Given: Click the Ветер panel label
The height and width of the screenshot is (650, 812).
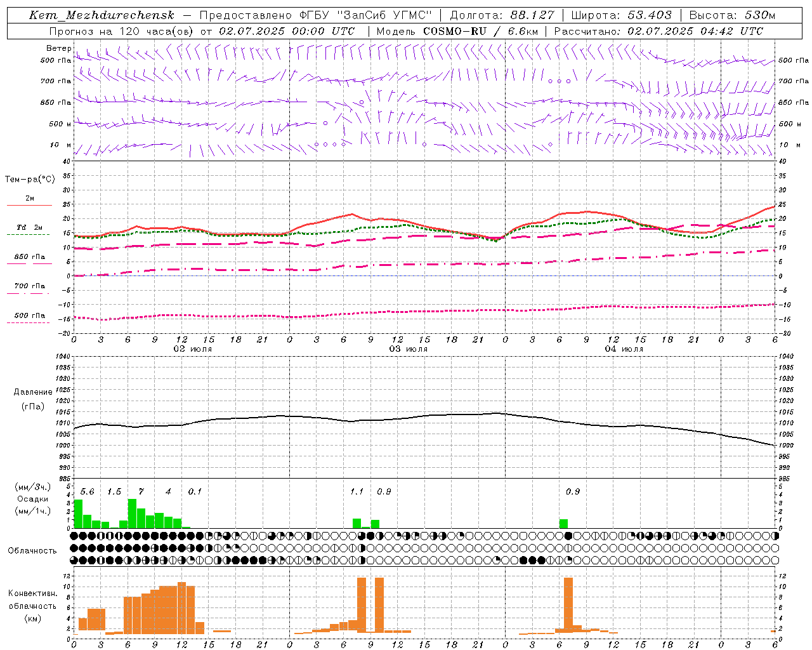Looking at the screenshot, I should (58, 48).
